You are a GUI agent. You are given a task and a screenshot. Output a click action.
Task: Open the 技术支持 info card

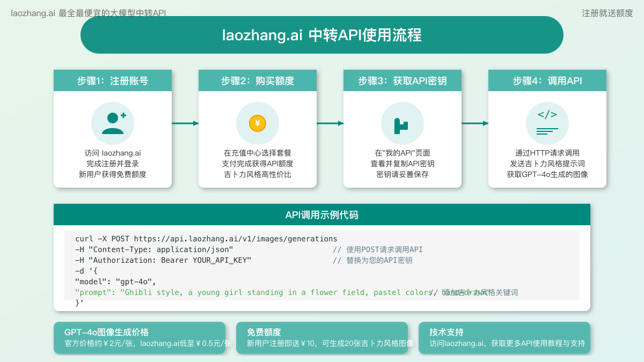504,338
